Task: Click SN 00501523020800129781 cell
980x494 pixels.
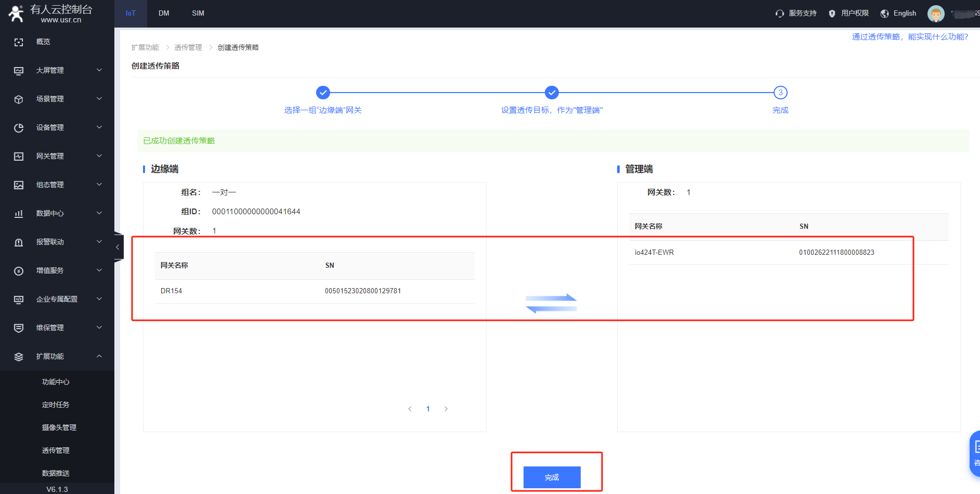Action: coord(363,291)
